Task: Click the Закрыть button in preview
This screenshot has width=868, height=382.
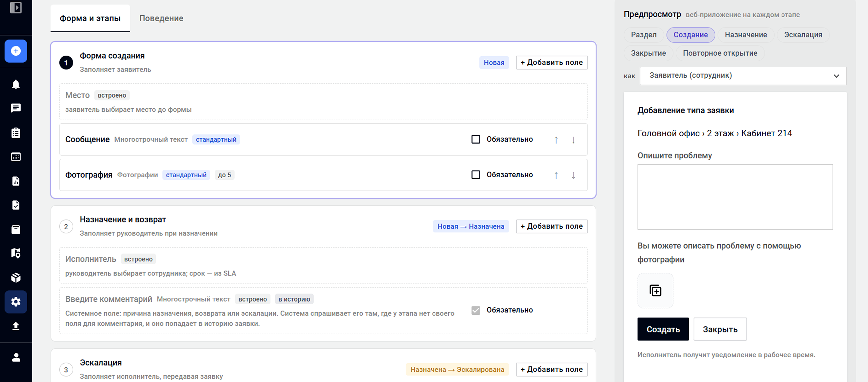Action: point(720,329)
